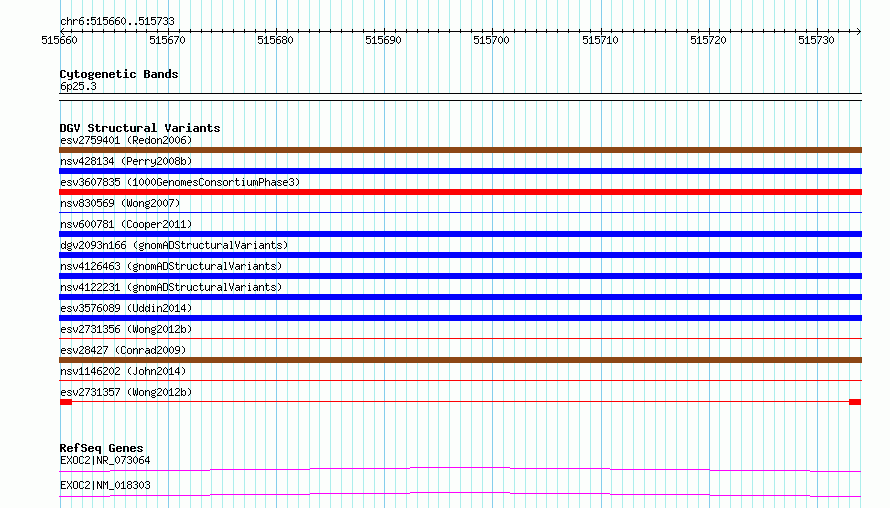This screenshot has width=890, height=508.
Task: Click ruler position 515730
Action: [x=816, y=40]
